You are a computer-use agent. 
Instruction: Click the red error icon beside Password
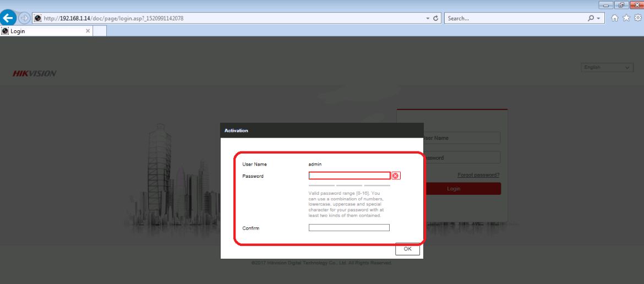coord(396,176)
